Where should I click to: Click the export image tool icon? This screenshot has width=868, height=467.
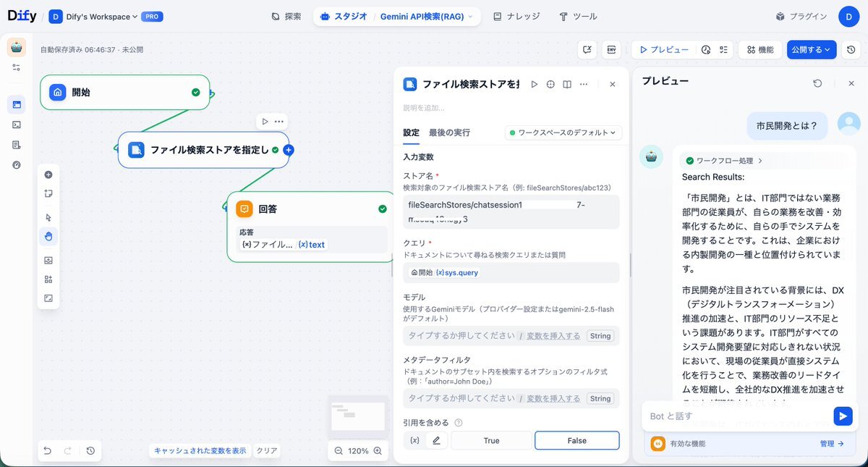coord(48,260)
